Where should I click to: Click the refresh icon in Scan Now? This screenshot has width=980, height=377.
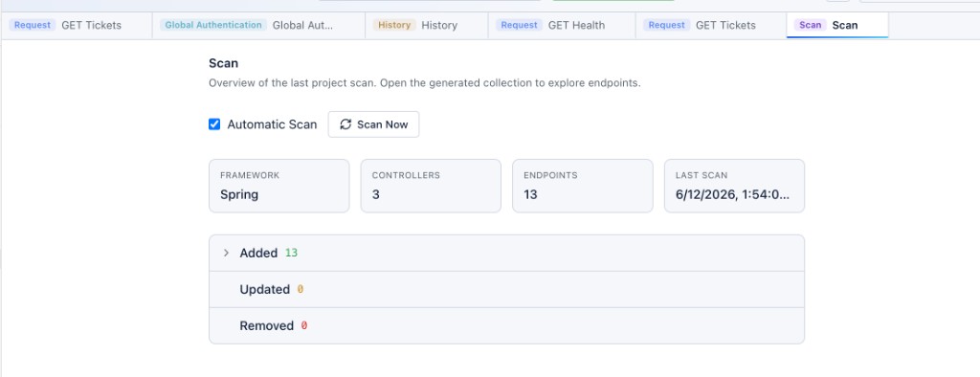[x=345, y=124]
